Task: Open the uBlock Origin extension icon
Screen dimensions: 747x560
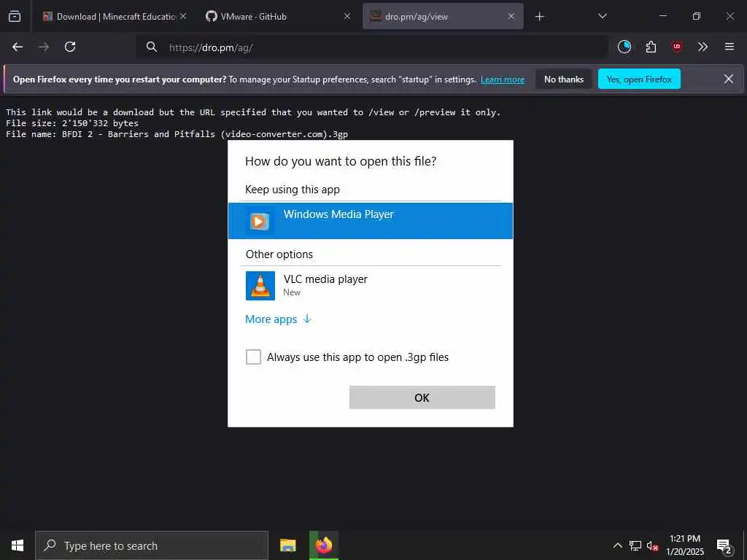Action: tap(676, 47)
